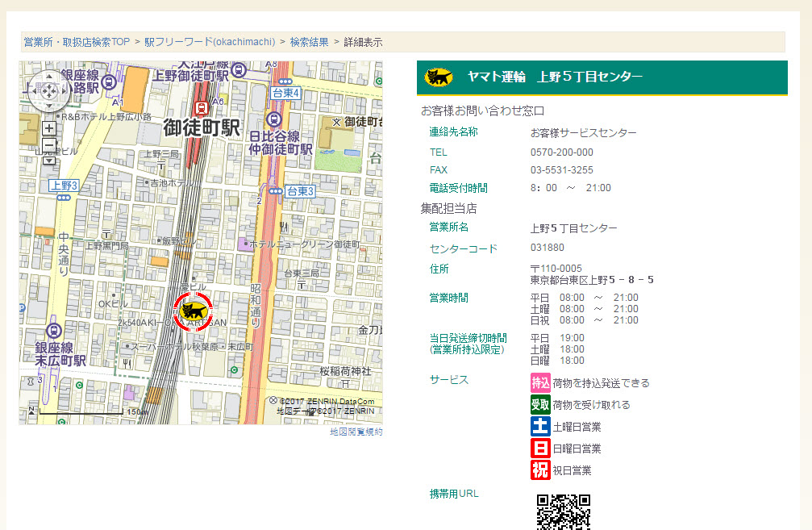Click the 台東4 intersection label on the map
The image size is (812, 530).
(x=286, y=94)
